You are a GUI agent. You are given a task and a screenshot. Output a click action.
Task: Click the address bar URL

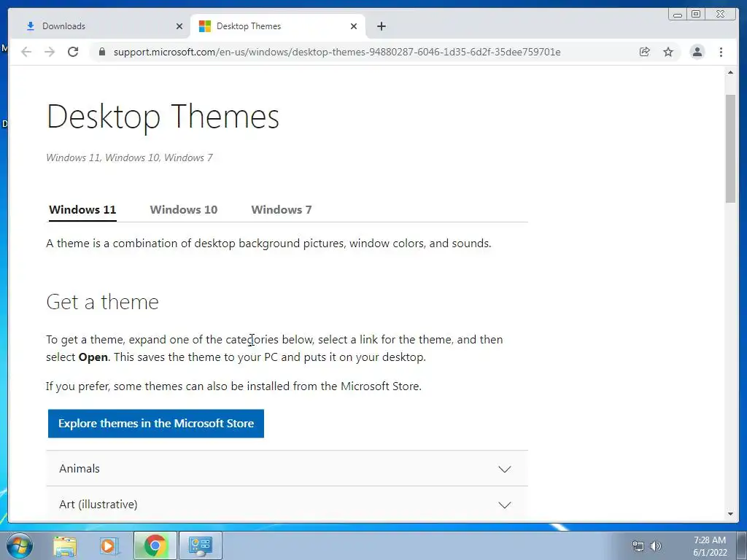point(337,52)
